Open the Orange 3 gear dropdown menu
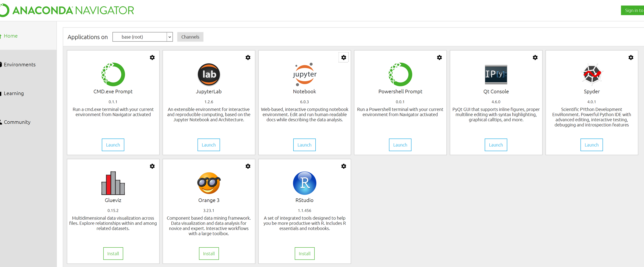Screen dimensions: 644x267 point(248,166)
